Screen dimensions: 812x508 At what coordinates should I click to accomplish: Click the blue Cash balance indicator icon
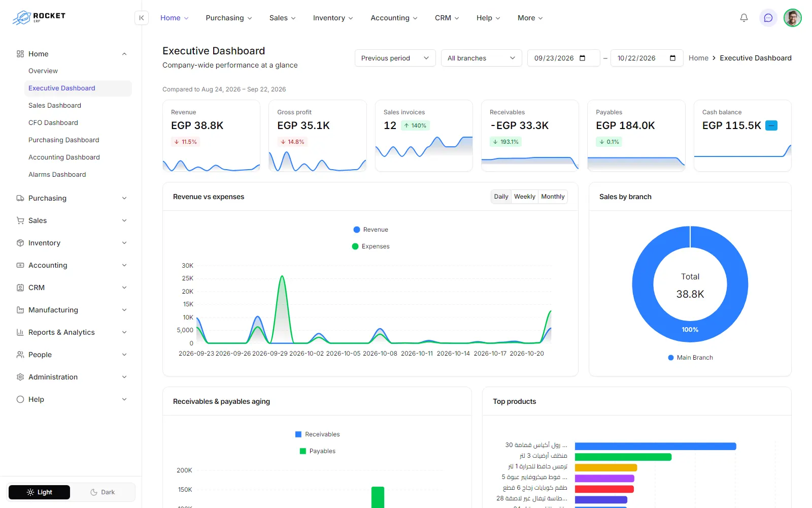(771, 125)
